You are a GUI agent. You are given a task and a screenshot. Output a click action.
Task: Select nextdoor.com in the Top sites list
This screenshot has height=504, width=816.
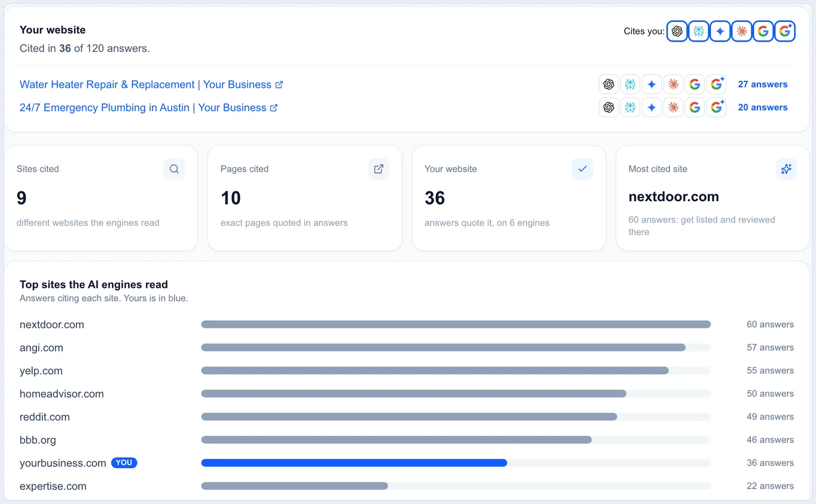[52, 325]
